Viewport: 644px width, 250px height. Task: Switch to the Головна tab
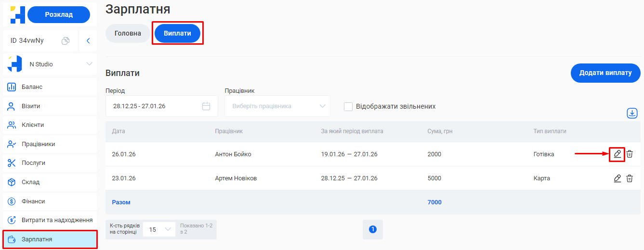tap(128, 34)
